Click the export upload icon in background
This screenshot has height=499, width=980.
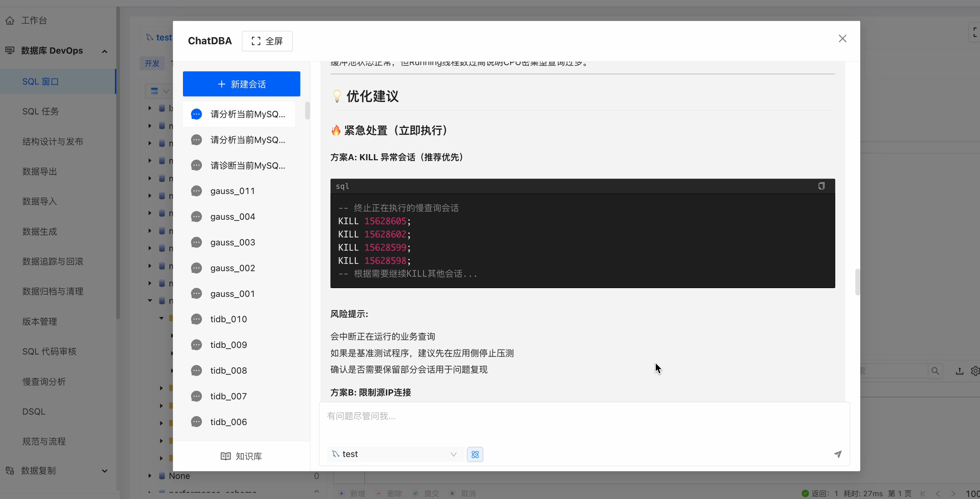959,371
